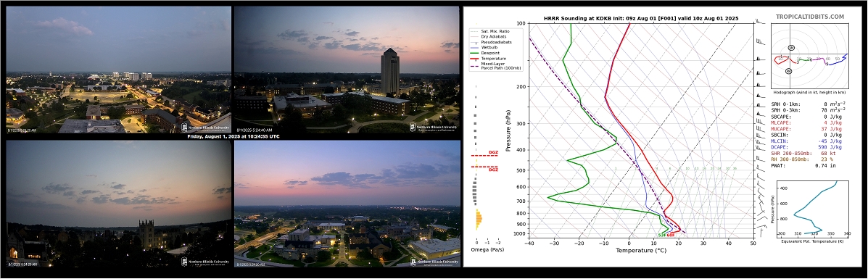Screen dimensions: 868x279
Task: Click the lower red DGZ marker
Action: click(485, 167)
